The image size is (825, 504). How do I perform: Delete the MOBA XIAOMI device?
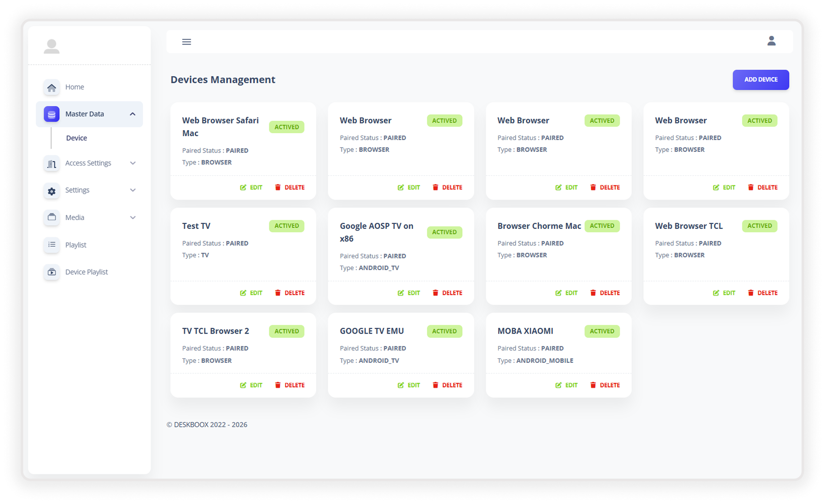pyautogui.click(x=605, y=385)
